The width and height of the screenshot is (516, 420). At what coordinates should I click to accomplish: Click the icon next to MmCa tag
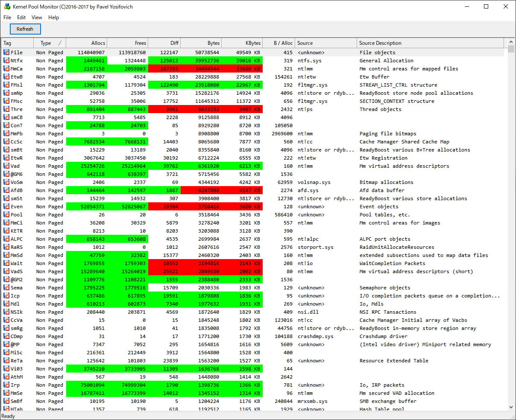tap(6, 69)
